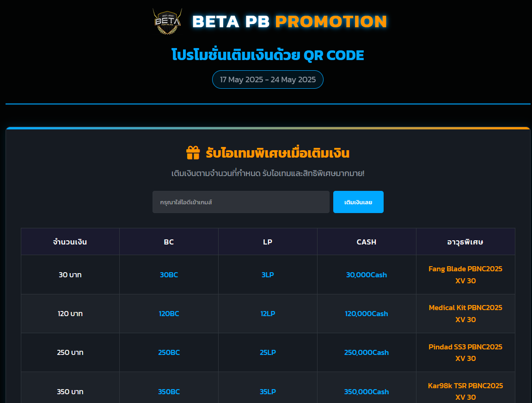
Task: Click the BETA PB PROMOTION title
Action: [x=289, y=22]
